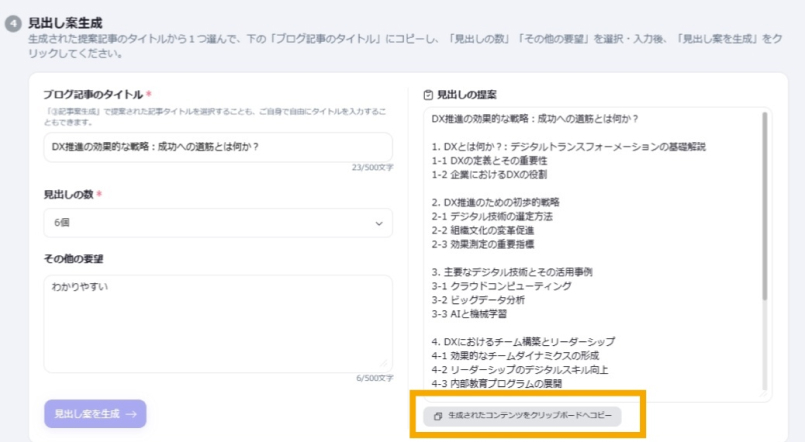This screenshot has height=442, width=805.
Task: Copy generated content with クリップボードへコピー button
Action: tap(521, 415)
